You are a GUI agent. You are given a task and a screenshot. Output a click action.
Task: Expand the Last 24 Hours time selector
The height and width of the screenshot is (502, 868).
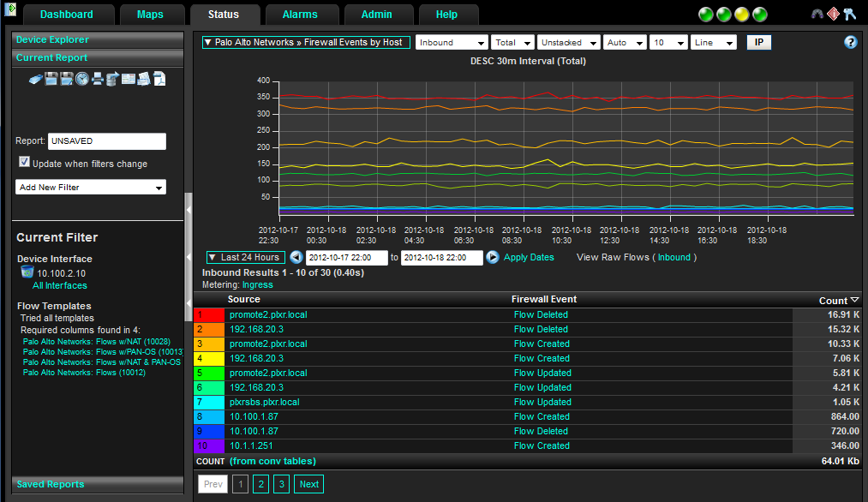(x=245, y=257)
